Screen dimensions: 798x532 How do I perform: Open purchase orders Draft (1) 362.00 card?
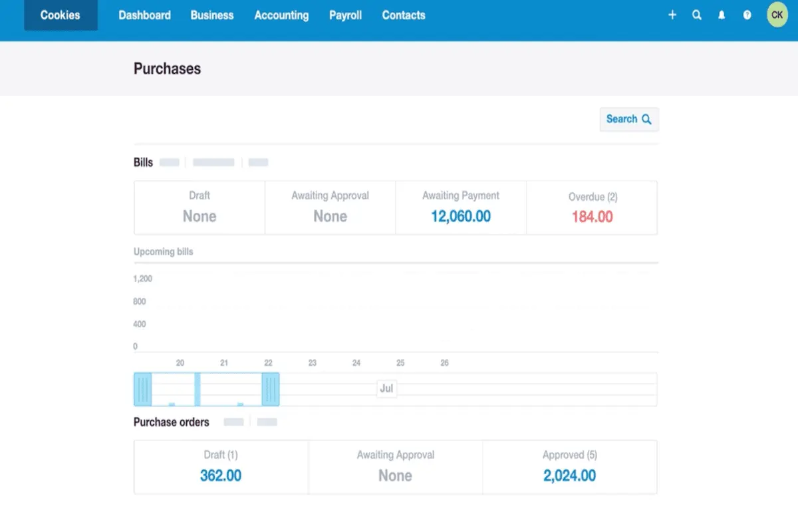221,467
